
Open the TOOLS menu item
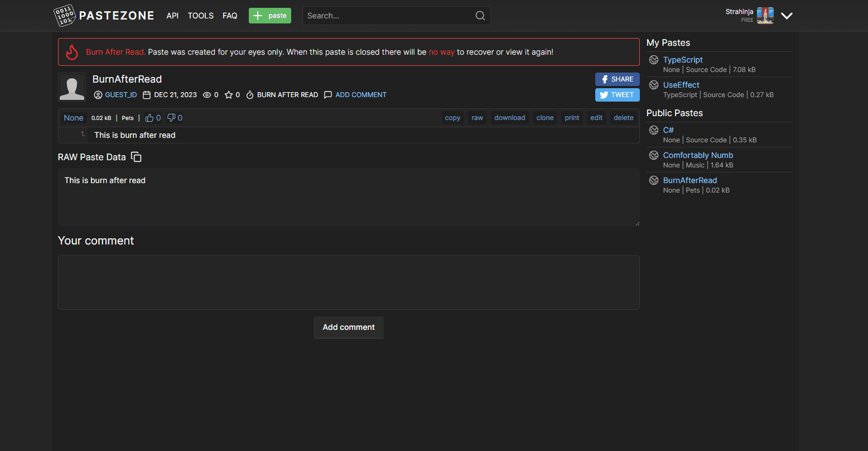pos(201,16)
